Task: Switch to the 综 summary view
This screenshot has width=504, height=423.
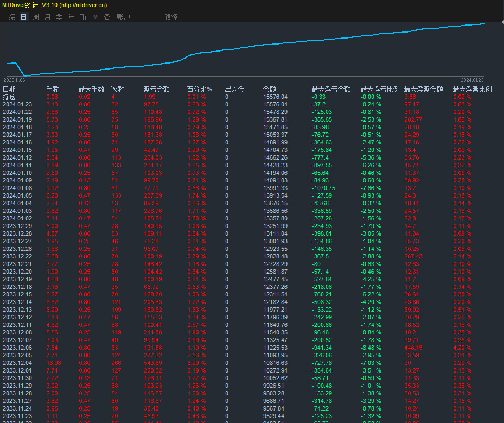Action: point(11,17)
